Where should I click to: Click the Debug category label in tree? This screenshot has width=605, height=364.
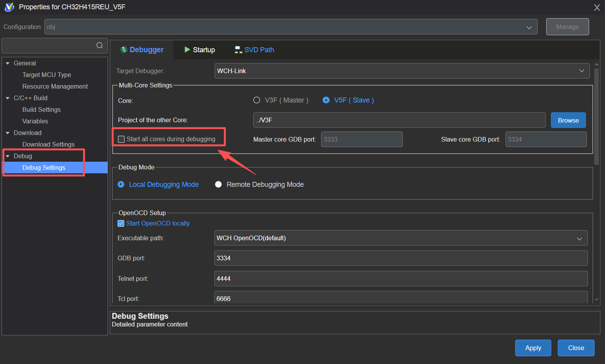point(23,156)
